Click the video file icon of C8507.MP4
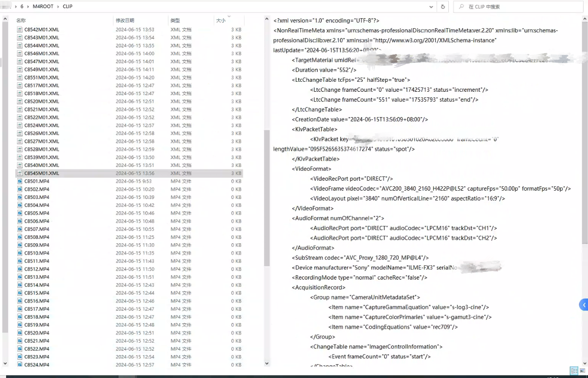 pos(20,229)
